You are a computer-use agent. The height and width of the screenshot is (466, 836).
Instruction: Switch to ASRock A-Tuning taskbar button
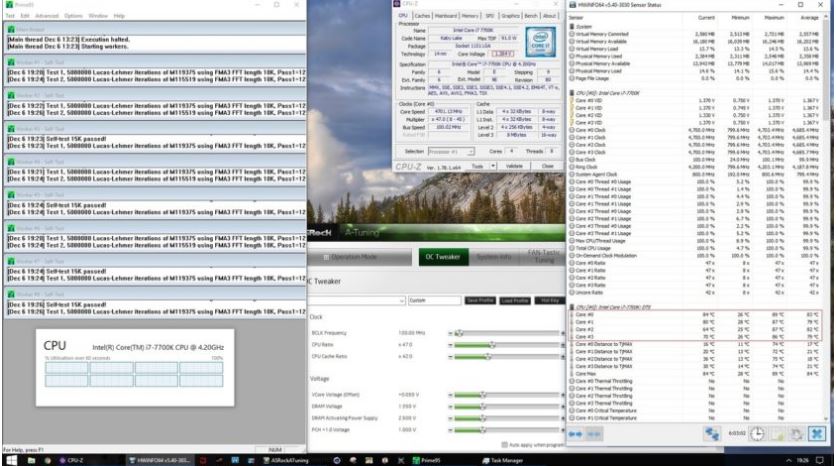(x=286, y=460)
